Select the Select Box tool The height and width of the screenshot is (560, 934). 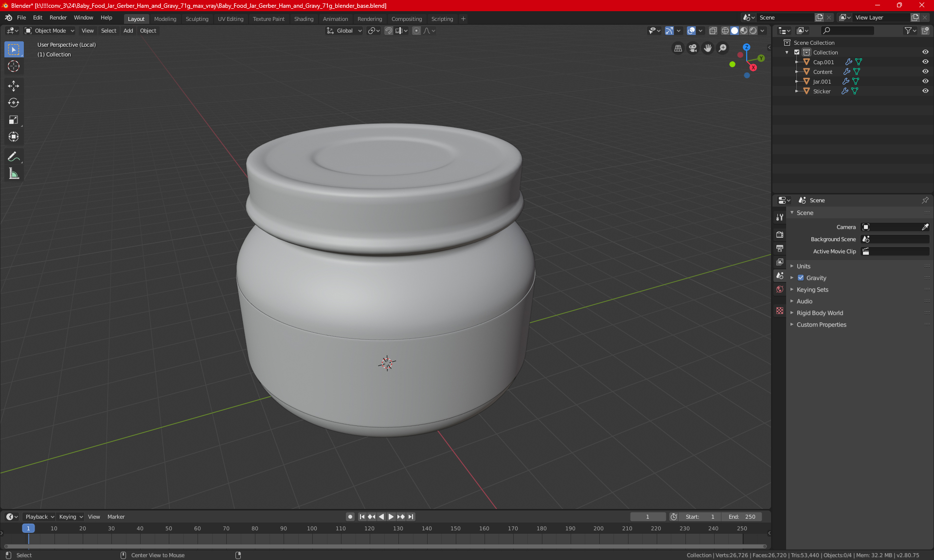[14, 50]
